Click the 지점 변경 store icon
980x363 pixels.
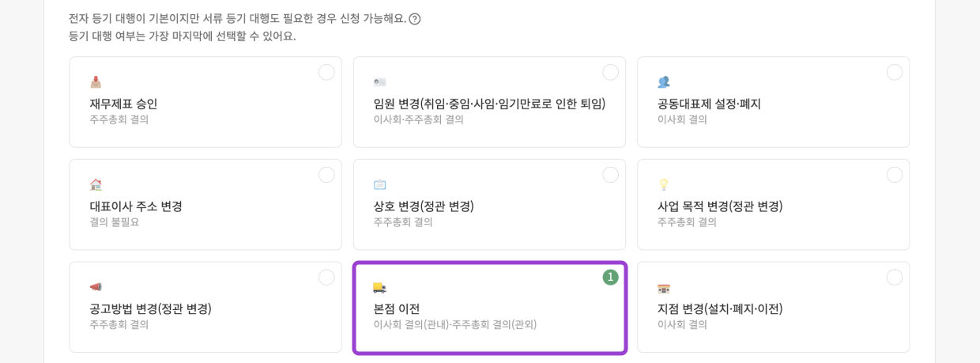[664, 288]
